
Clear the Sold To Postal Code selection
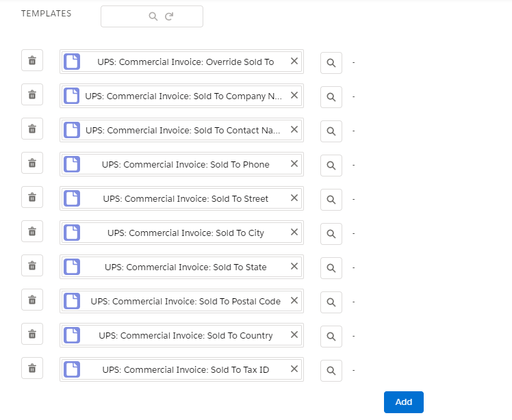click(x=294, y=300)
